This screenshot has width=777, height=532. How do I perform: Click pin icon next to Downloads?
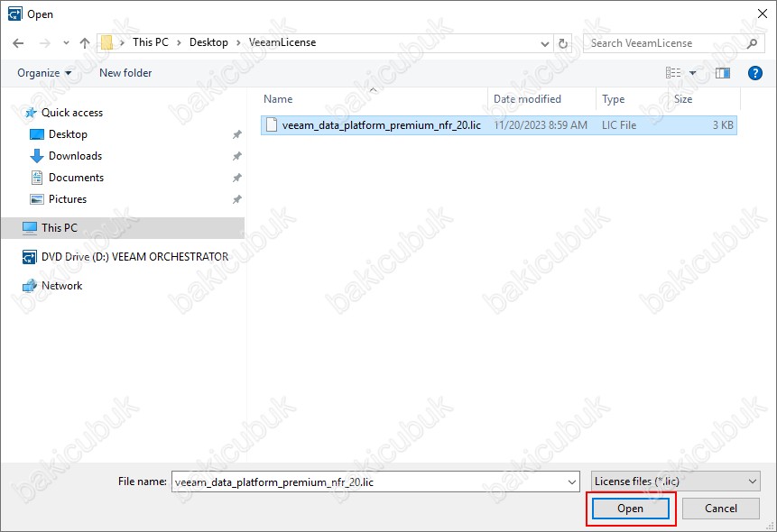(236, 156)
